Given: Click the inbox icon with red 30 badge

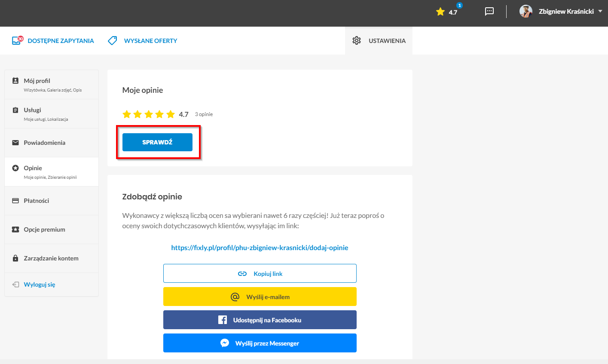Looking at the screenshot, I should [17, 40].
